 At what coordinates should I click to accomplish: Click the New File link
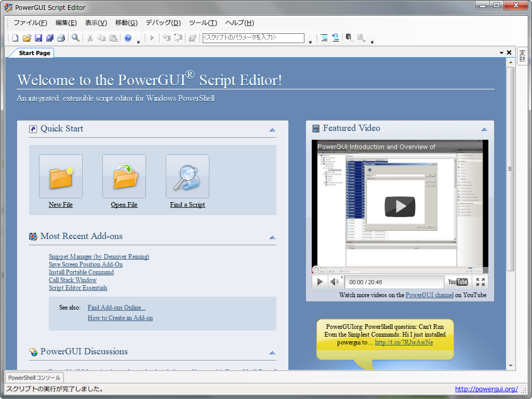point(61,205)
